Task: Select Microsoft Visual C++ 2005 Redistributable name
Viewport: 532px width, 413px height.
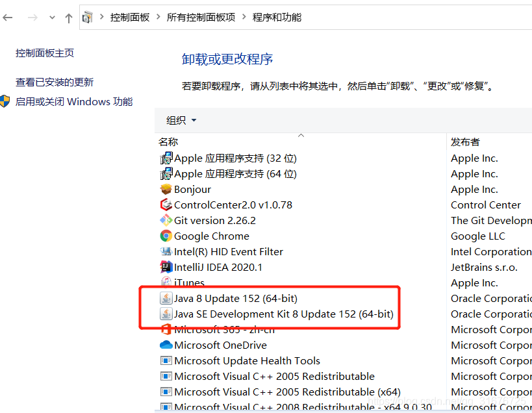Action: tap(275, 377)
